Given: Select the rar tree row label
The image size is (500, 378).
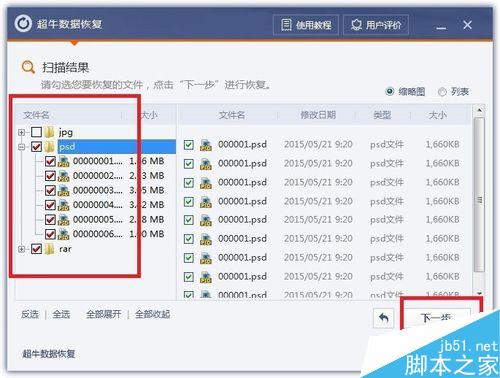Looking at the screenshot, I should (65, 249).
